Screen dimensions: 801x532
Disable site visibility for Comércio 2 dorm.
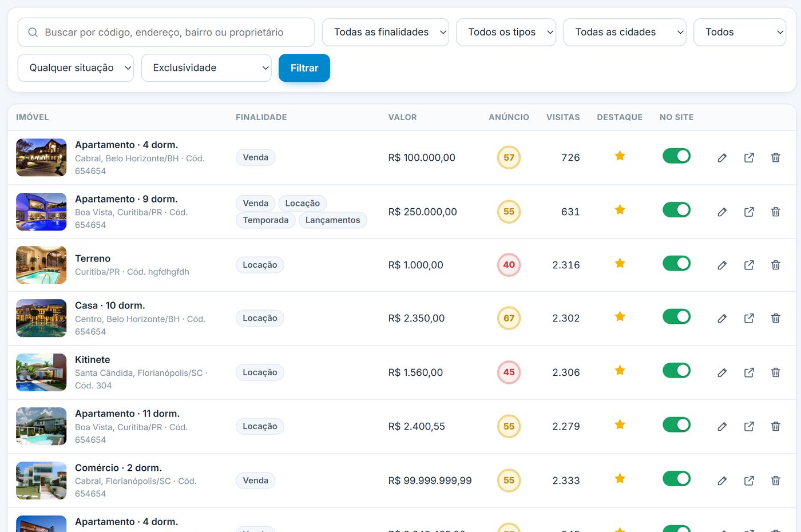pos(676,478)
